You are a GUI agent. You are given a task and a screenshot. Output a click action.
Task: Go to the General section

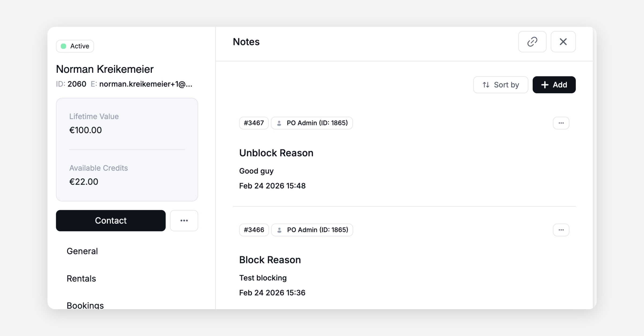coord(82,251)
